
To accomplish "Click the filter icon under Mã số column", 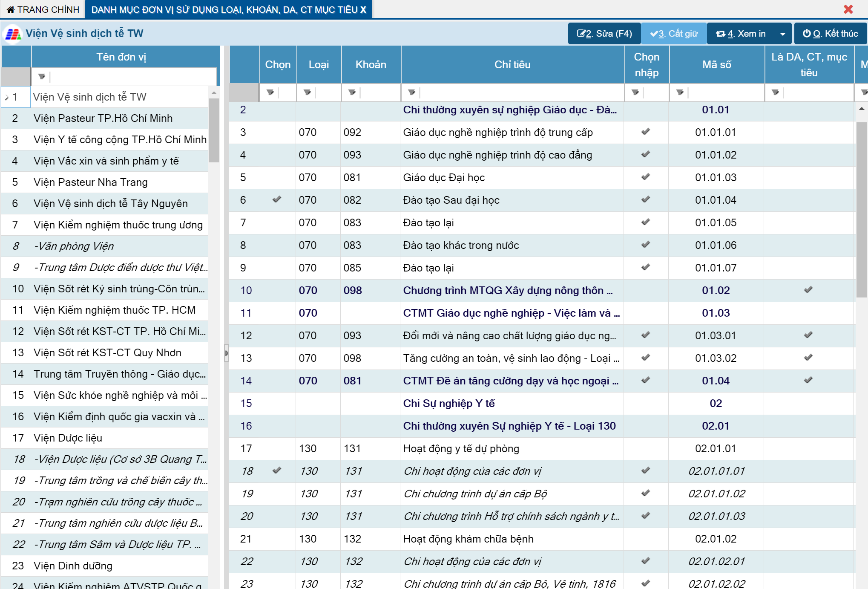I will [680, 92].
